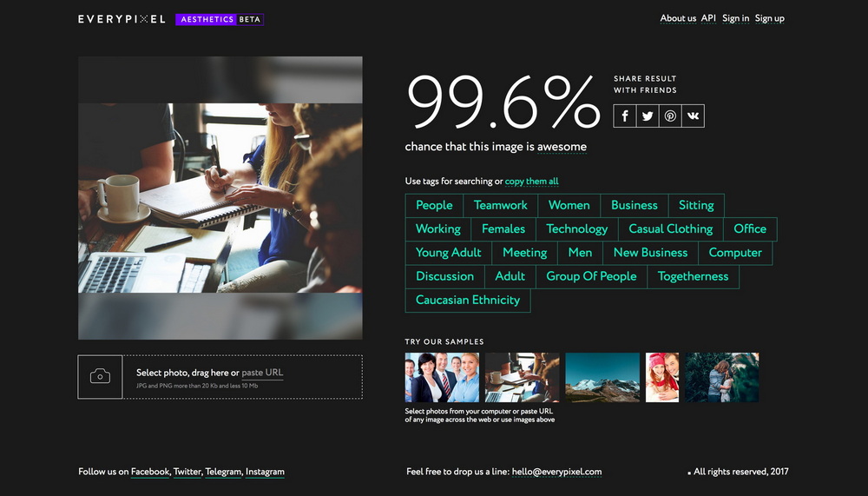Image resolution: width=868 pixels, height=496 pixels.
Task: Click the 'copy them all' tags link
Action: pyautogui.click(x=531, y=182)
